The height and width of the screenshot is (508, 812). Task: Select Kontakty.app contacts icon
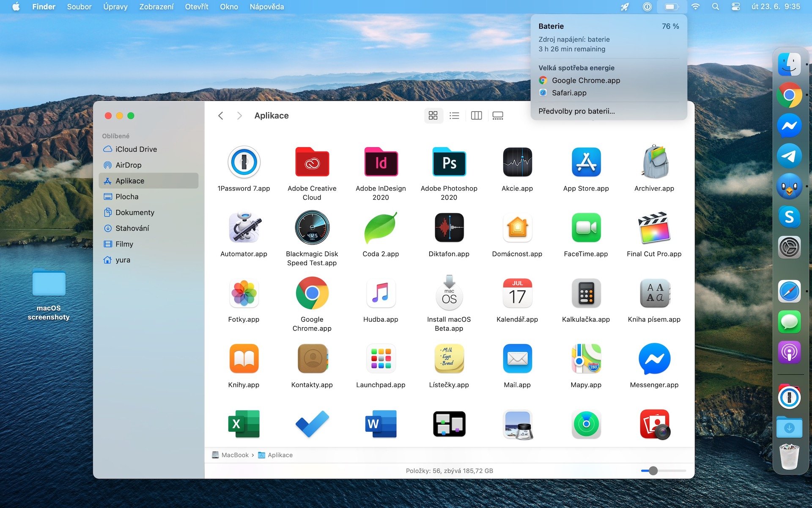pos(312,358)
